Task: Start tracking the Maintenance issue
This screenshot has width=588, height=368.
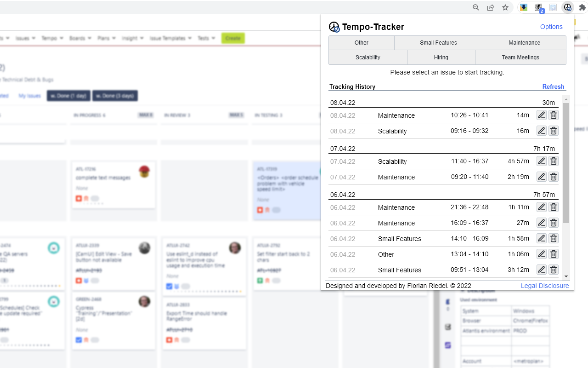Action: pos(525,43)
